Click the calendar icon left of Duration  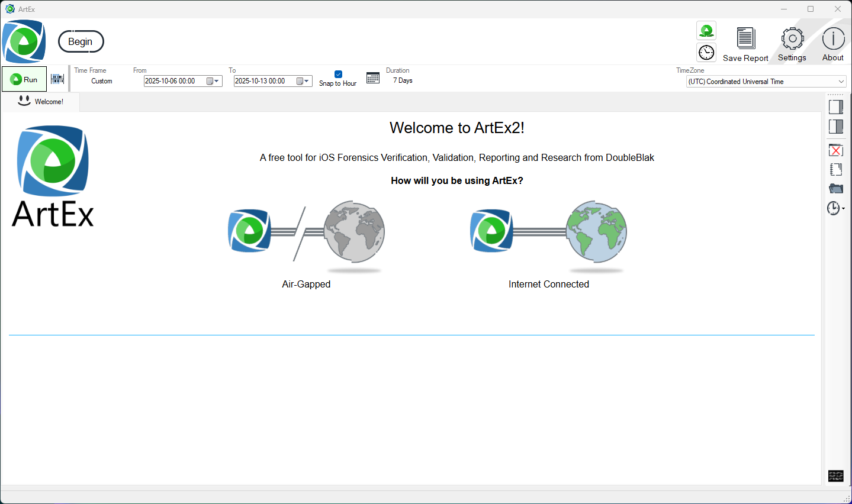pyautogui.click(x=373, y=78)
